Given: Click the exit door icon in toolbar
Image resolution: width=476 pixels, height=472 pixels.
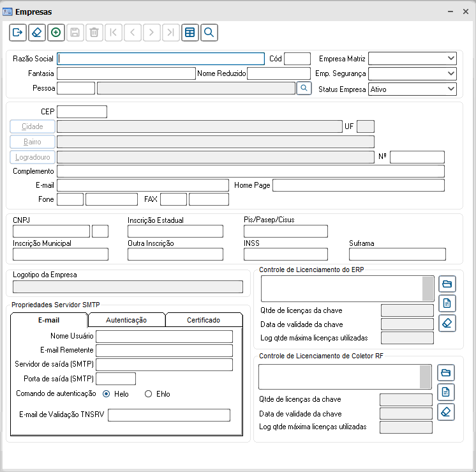Looking at the screenshot, I should point(18,33).
